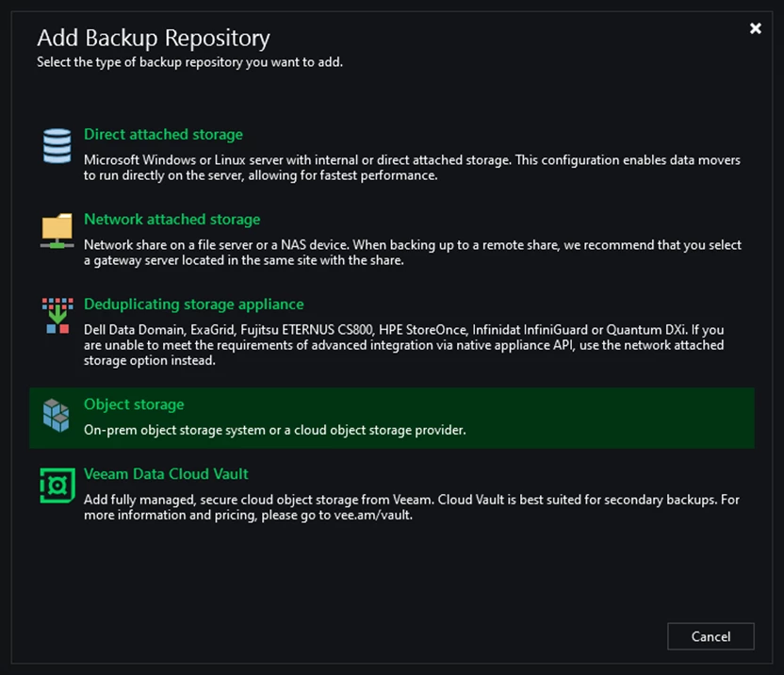Click the fully managed cloud object storage description
This screenshot has height=675, width=784.
tap(412, 507)
